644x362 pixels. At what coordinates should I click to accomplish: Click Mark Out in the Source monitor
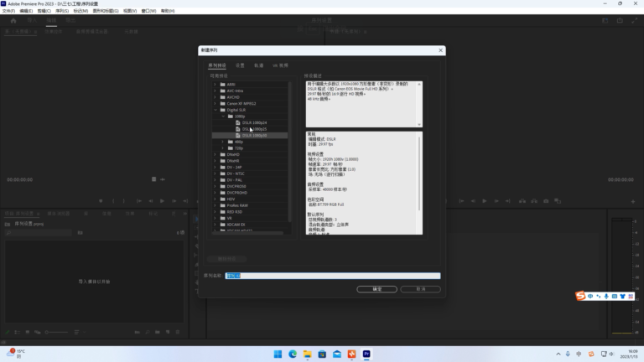[x=123, y=201]
